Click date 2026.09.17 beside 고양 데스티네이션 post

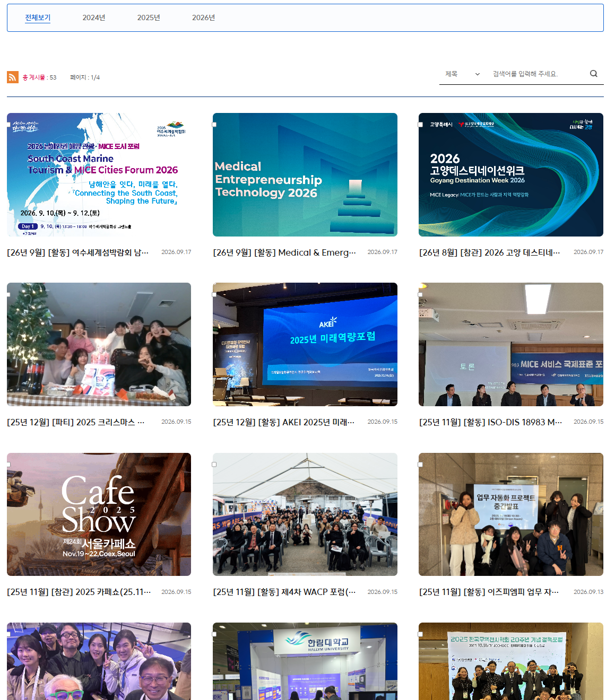pos(588,252)
